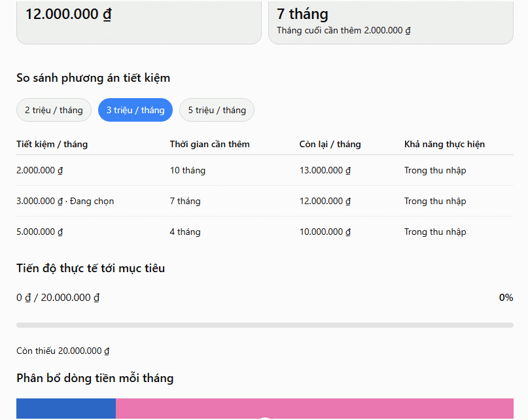This screenshot has width=528, height=420.
Task: Click the real progress bar toward the goal
Action: [265, 325]
